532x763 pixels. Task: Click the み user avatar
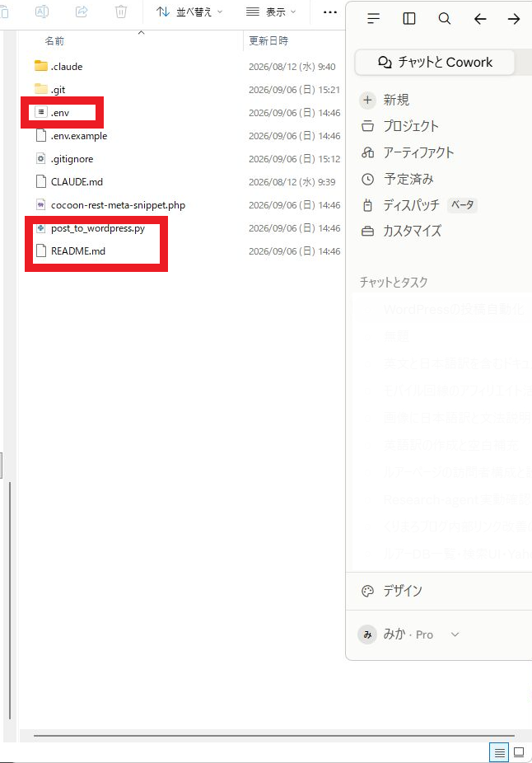[x=367, y=634]
